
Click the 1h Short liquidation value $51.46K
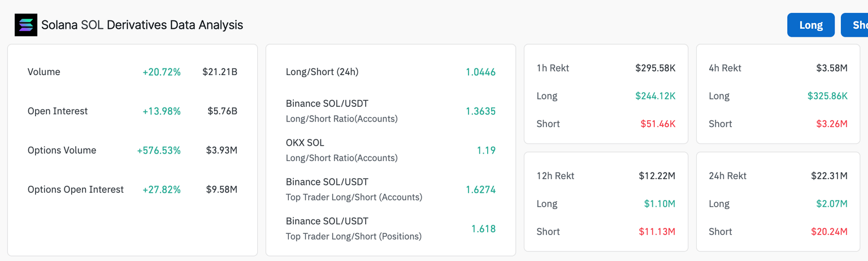click(x=658, y=124)
